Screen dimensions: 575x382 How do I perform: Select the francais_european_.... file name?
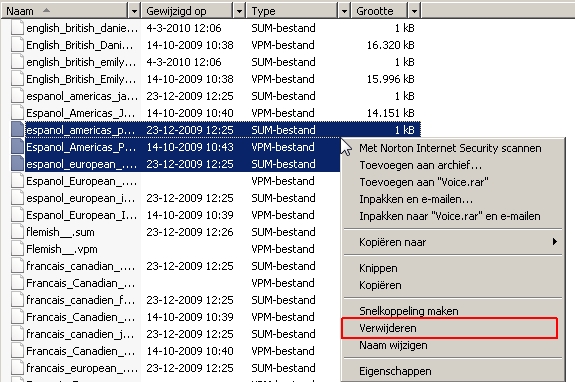tap(82, 368)
